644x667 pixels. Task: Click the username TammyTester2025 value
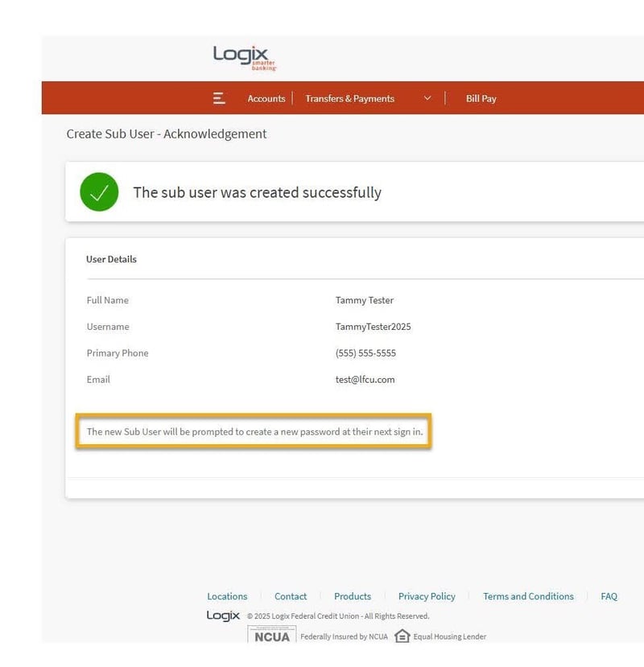coord(373,327)
